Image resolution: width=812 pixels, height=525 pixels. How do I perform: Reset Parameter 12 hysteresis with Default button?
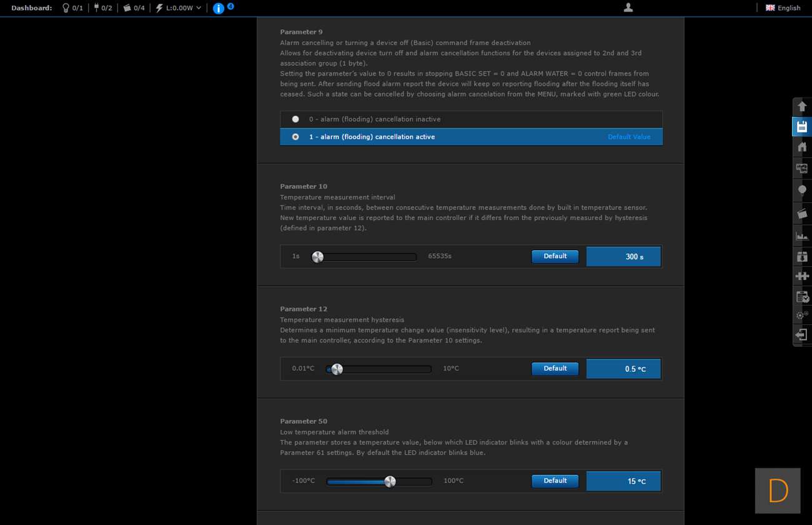555,369
